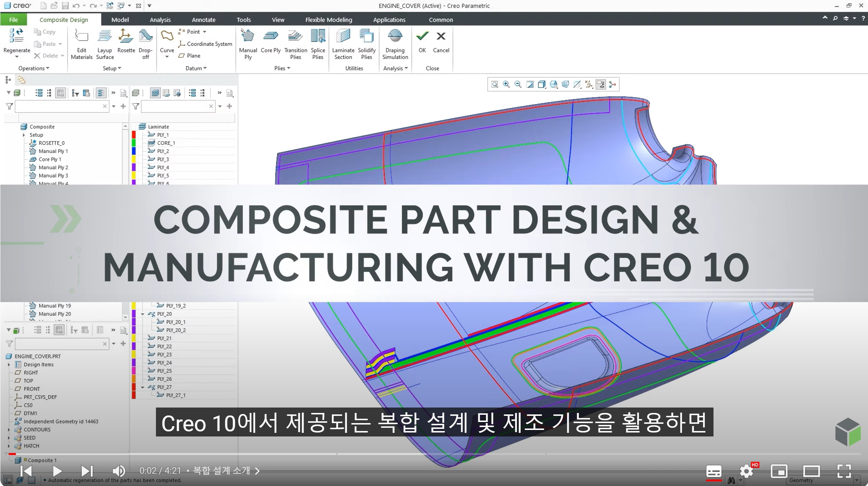Insert a Coordinate System datum

[x=205, y=44]
